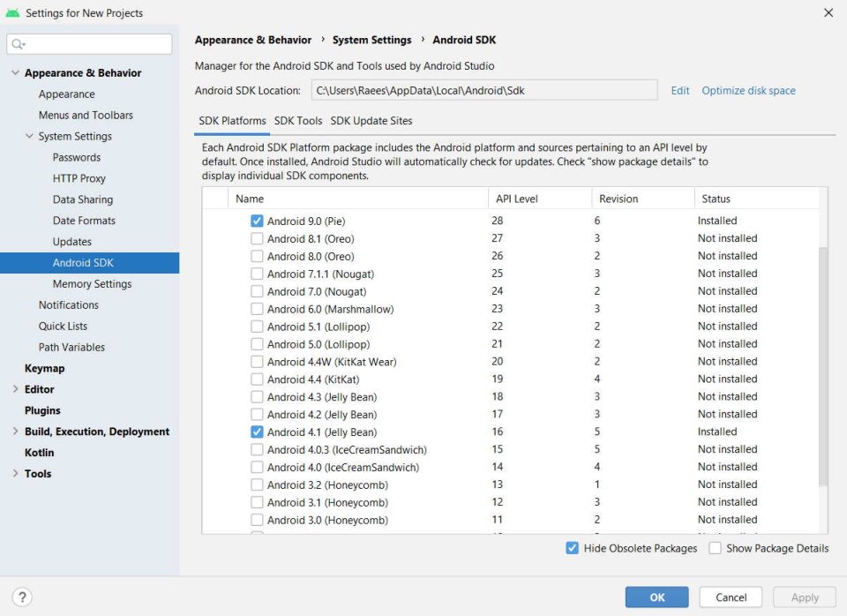Viewport: 847px width, 616px height.
Task: Click the magnifier icon in the settings search box
Action: click(x=16, y=43)
